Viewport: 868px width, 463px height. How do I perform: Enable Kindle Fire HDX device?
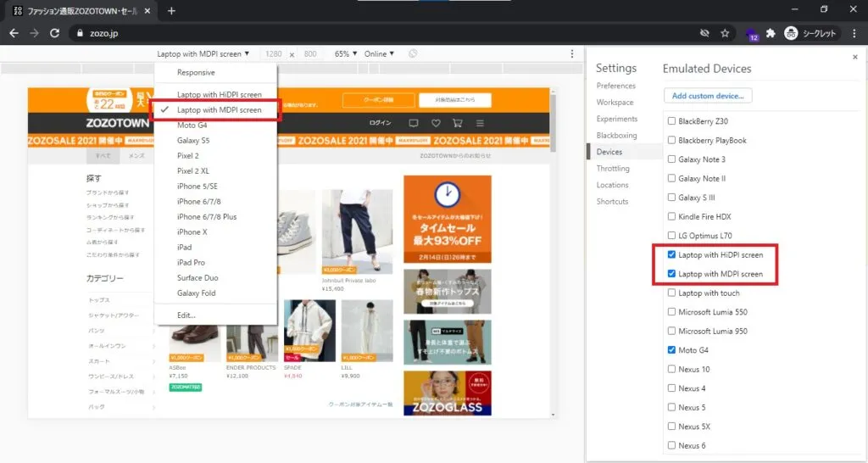pos(671,216)
